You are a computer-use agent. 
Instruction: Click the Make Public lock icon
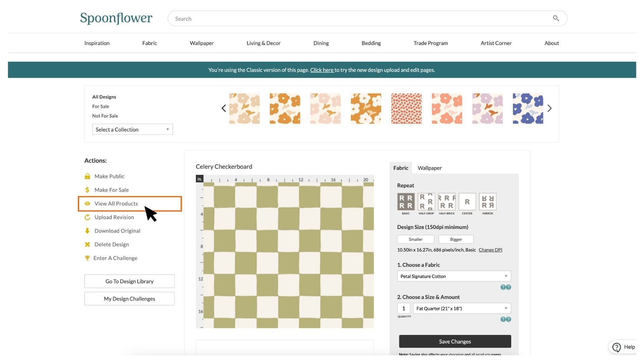pyautogui.click(x=87, y=176)
